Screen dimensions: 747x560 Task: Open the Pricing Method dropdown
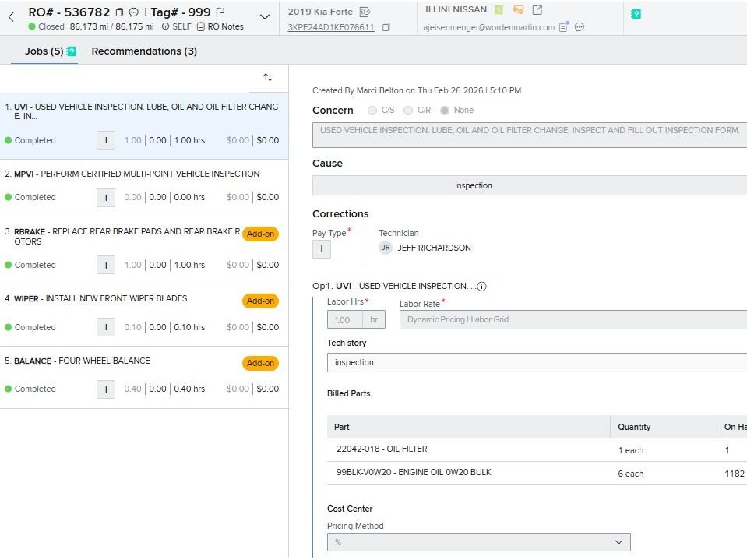tap(478, 542)
